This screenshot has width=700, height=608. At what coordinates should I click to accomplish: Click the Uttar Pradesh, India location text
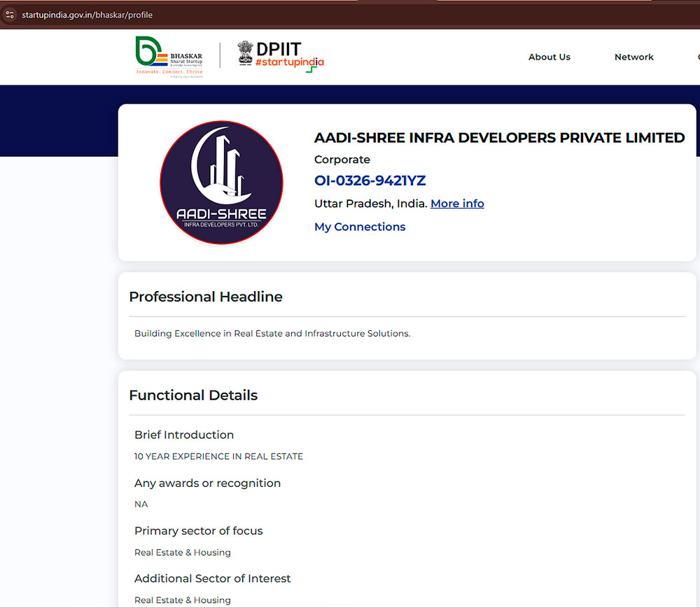tap(370, 204)
